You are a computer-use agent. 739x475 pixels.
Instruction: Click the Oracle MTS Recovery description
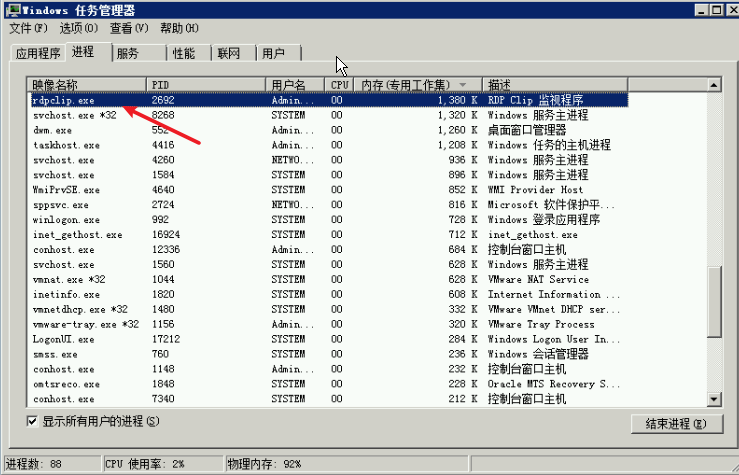click(554, 384)
